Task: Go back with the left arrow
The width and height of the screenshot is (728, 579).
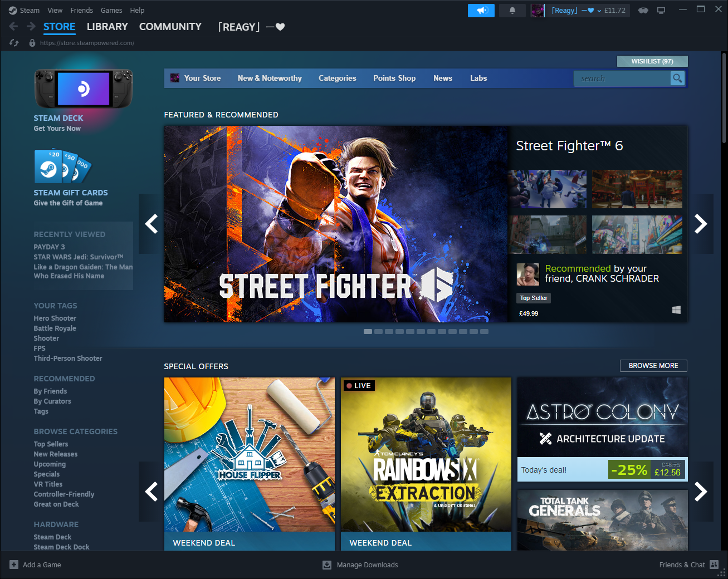Action: point(14,26)
